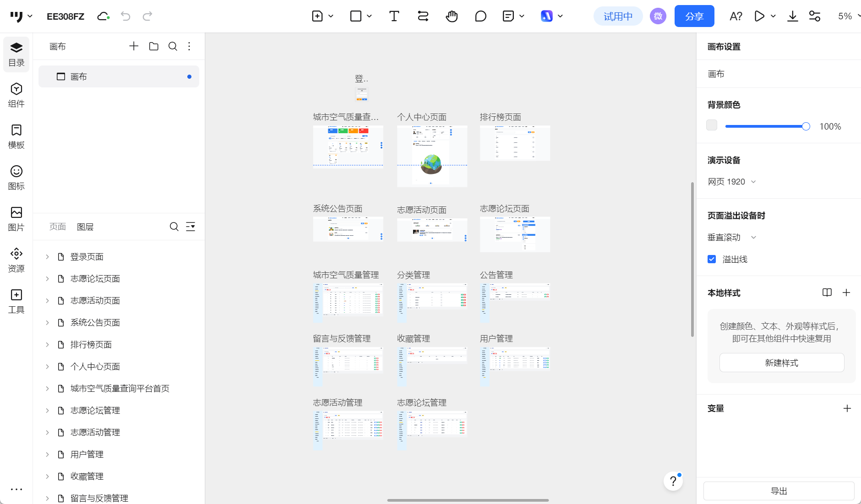Image resolution: width=861 pixels, height=504 pixels.
Task: Open the comment tool
Action: pos(480,16)
